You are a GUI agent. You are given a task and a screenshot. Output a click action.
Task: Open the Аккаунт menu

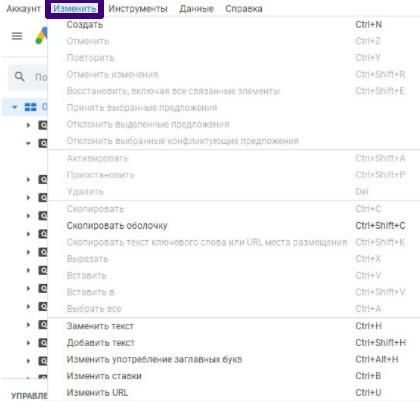[x=23, y=9]
